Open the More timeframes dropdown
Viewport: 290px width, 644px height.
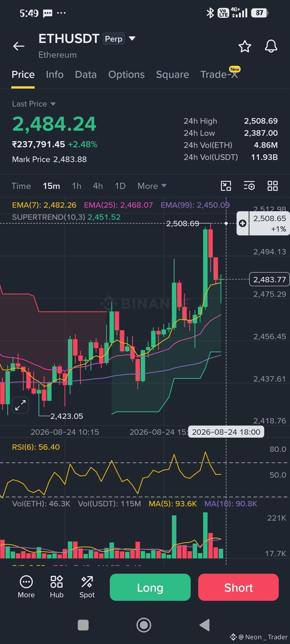[152, 186]
